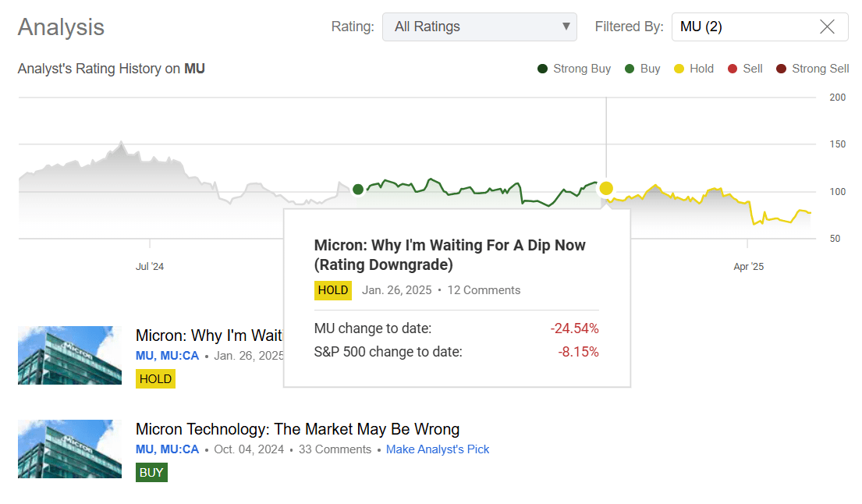Viewport: 862px width, 504px height.
Task: Click the yellow HOLD badge in the tooltip
Action: [333, 289]
